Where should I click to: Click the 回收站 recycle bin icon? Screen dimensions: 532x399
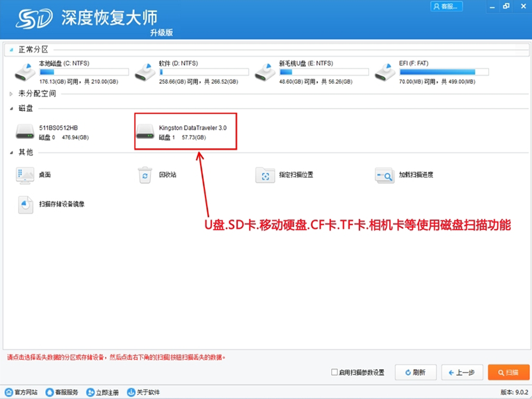(x=146, y=175)
